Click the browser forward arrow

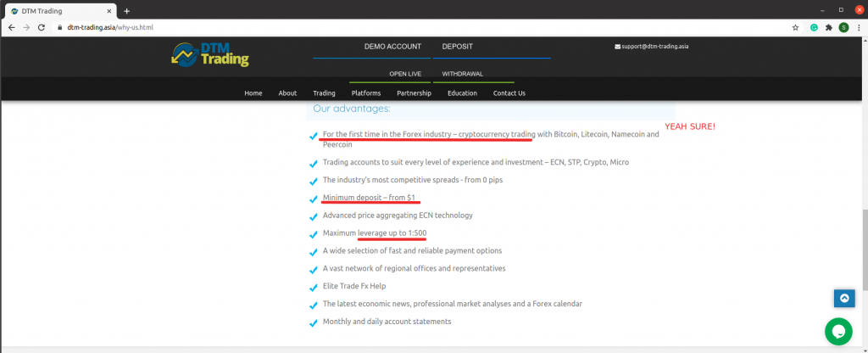pyautogui.click(x=26, y=27)
